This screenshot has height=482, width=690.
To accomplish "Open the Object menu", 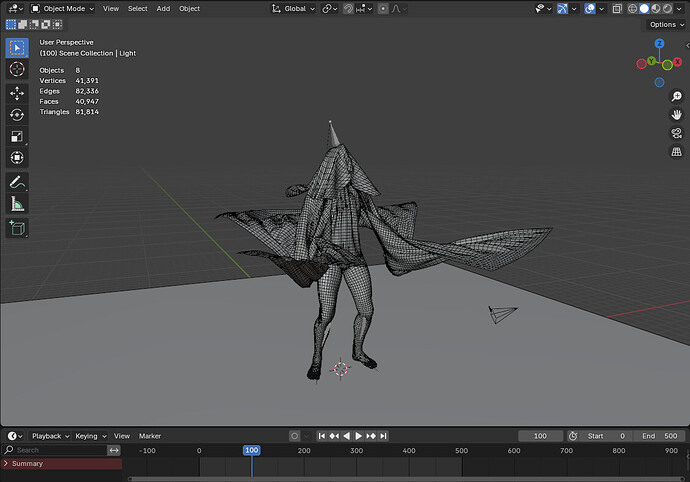I will (x=189, y=8).
